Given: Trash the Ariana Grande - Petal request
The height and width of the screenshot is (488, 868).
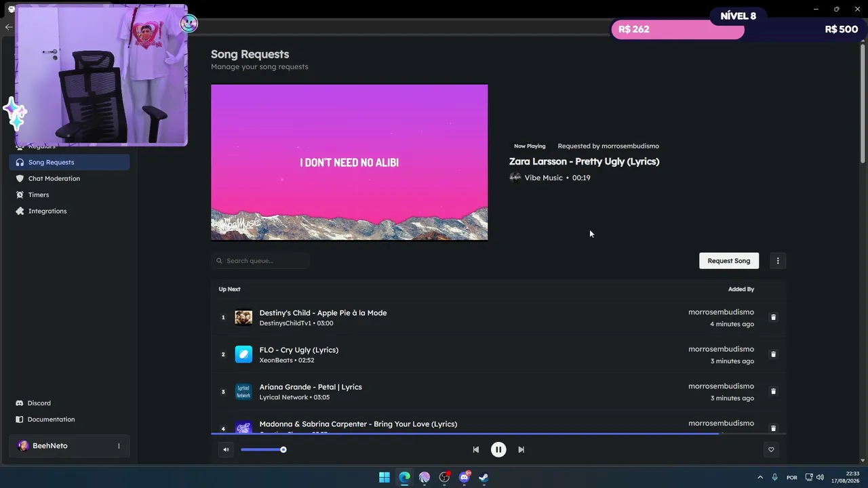Looking at the screenshot, I should click(x=773, y=392).
